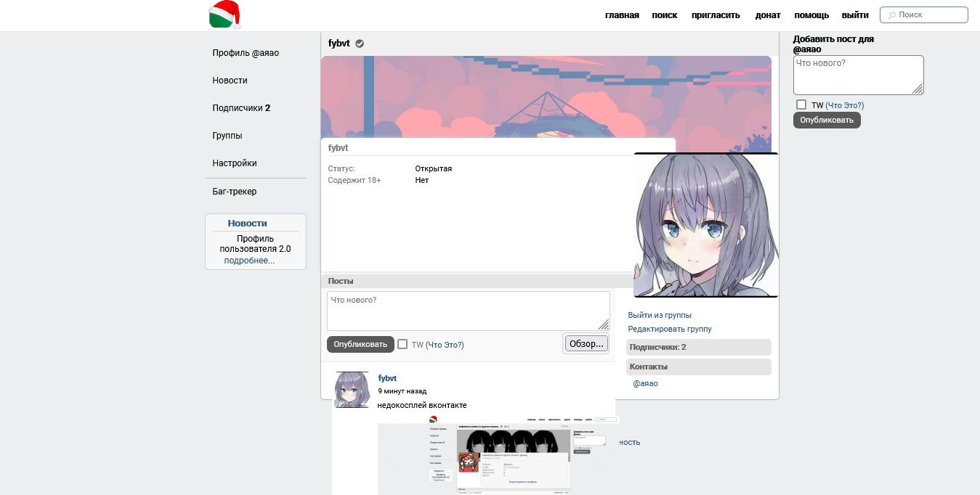Image resolution: width=980 pixels, height=495 pixels.
Task: Click донат in top navigation
Action: pyautogui.click(x=767, y=15)
